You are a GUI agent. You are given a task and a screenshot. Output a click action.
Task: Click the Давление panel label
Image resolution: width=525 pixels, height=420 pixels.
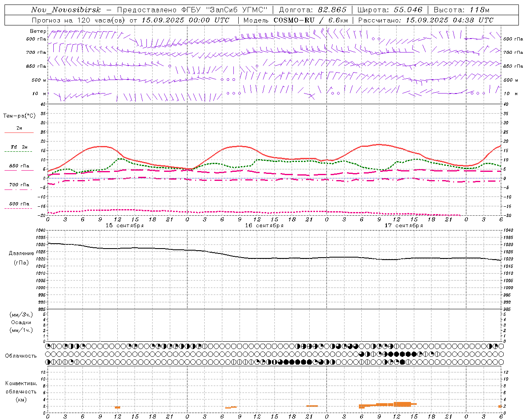pyautogui.click(x=21, y=253)
